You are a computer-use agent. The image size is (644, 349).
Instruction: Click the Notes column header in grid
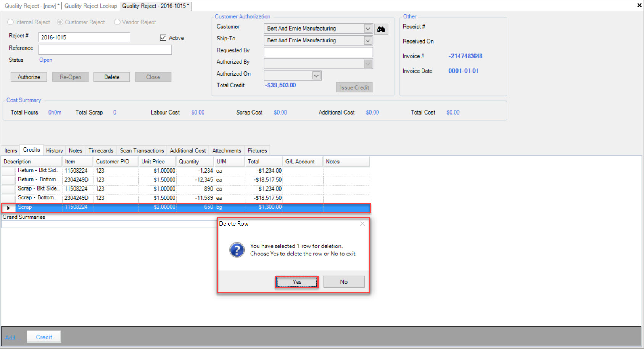(x=346, y=162)
